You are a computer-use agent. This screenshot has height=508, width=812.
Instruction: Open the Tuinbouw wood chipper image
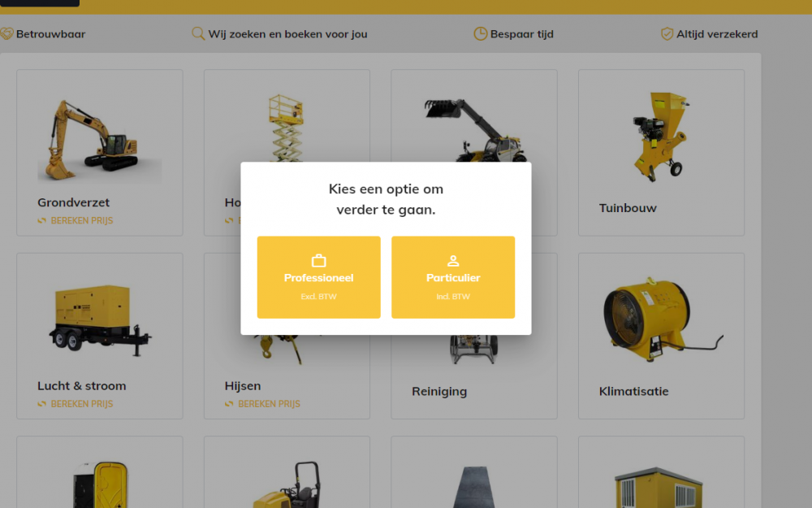coord(661,137)
